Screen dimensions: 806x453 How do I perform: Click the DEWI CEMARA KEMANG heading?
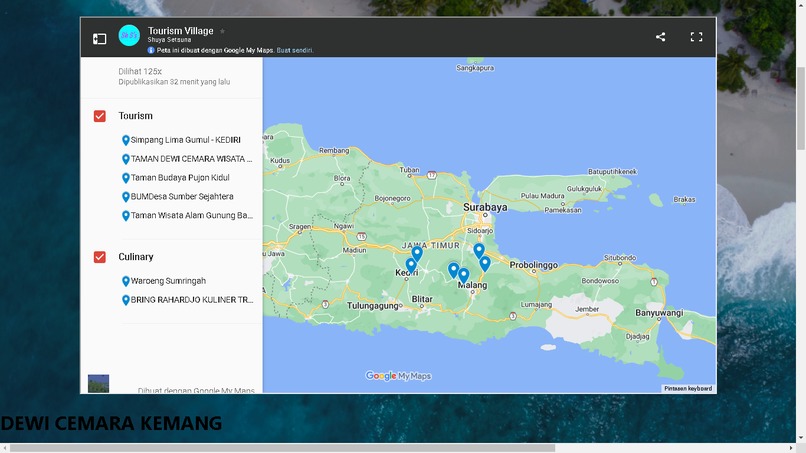click(x=111, y=423)
